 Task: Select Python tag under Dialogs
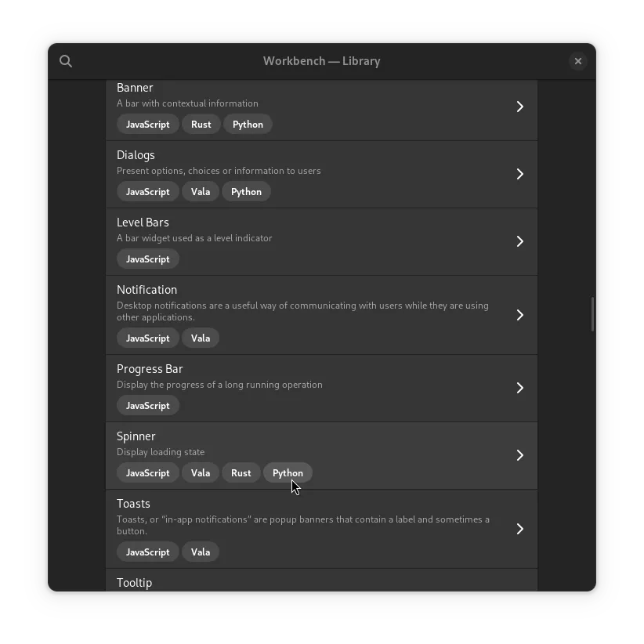coord(246,192)
